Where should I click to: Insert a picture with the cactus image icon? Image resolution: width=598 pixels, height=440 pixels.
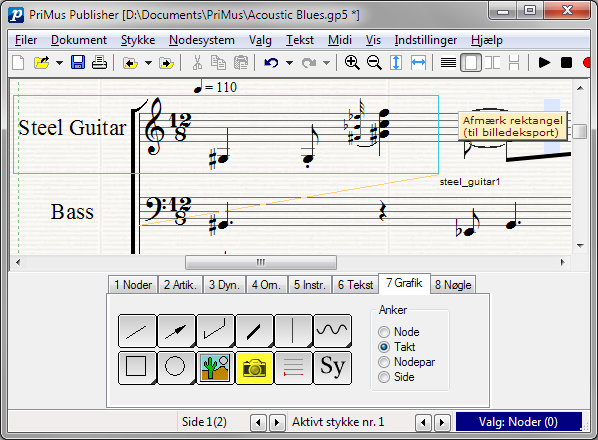[x=215, y=368]
